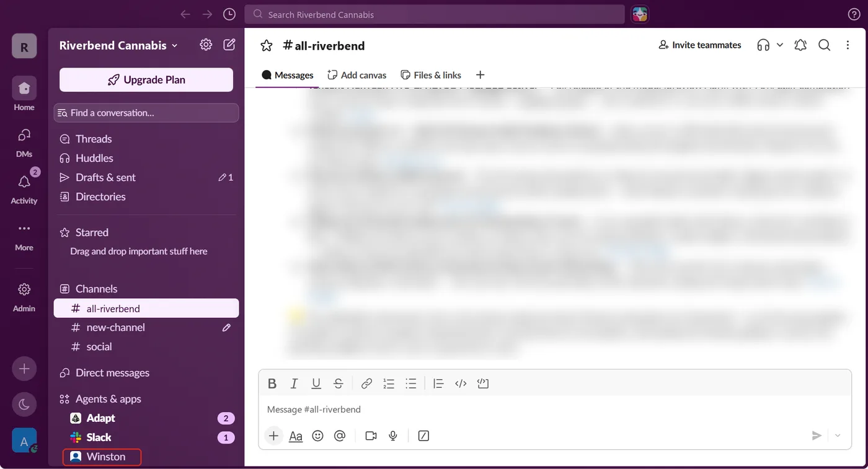Open the schedule send dropdown arrow
868x469 pixels.
pyautogui.click(x=838, y=436)
